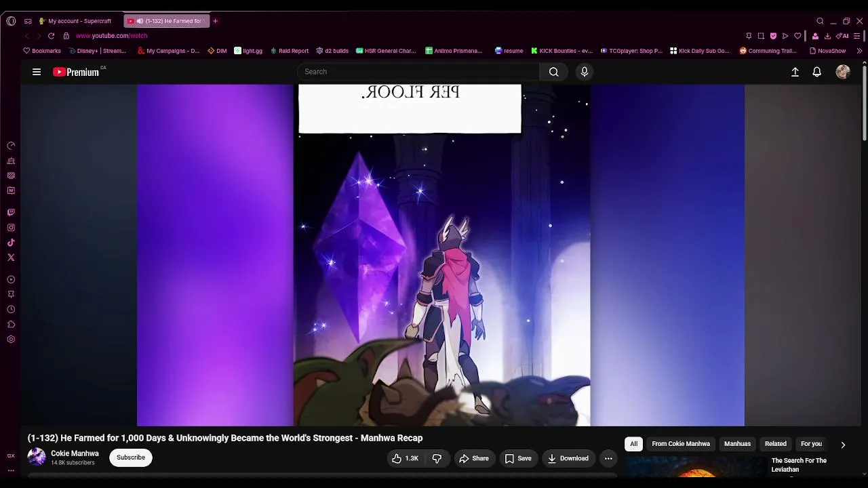Open the sidebar player icon
The image size is (868, 488).
click(x=11, y=279)
